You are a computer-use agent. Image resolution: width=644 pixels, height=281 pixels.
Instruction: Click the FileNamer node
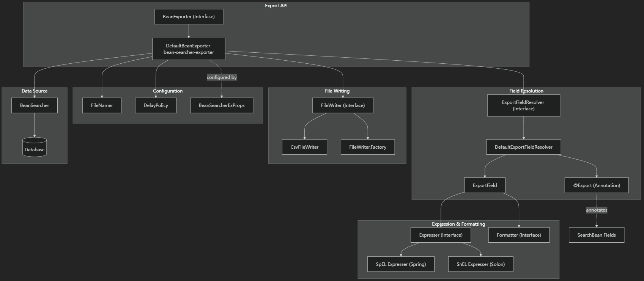[x=102, y=105]
